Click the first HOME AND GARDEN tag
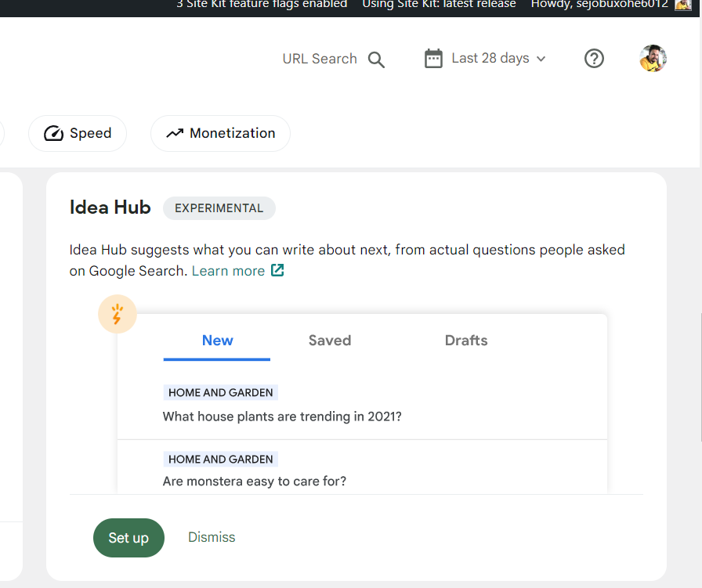Image resolution: width=702 pixels, height=588 pixels. tap(221, 392)
